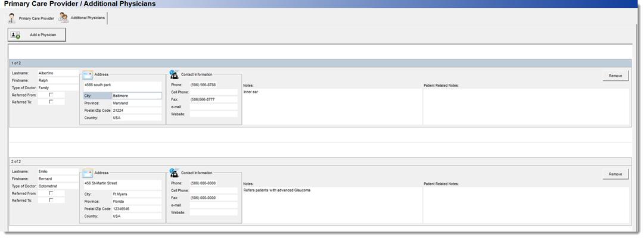
Task: Check Referred From for Albertino
Action: [51, 95]
